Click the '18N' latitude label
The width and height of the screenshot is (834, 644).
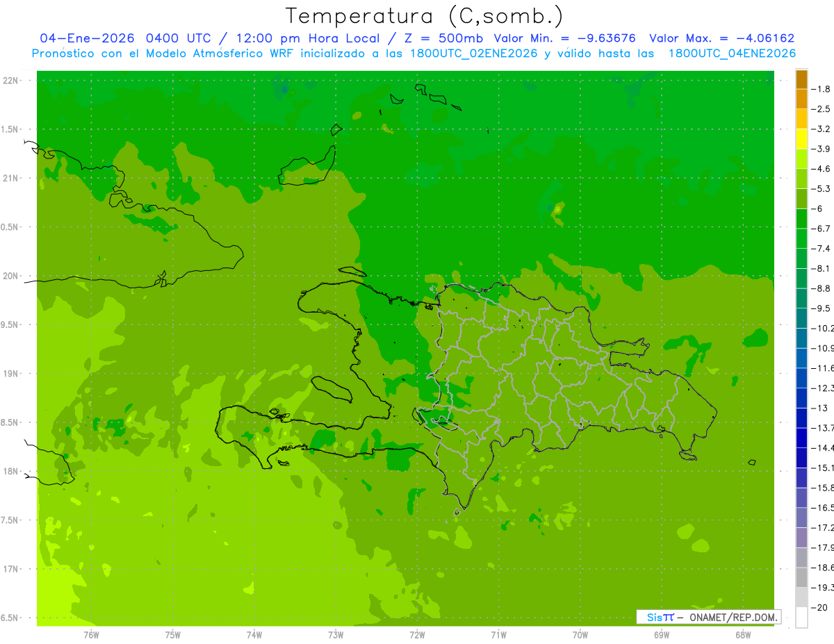(x=10, y=471)
